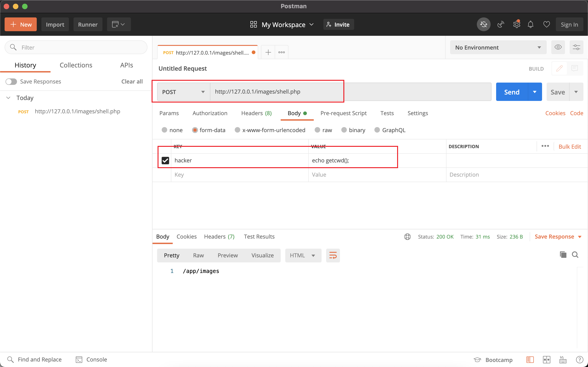Open the Pre-request Script tab
The width and height of the screenshot is (588, 367).
343,113
